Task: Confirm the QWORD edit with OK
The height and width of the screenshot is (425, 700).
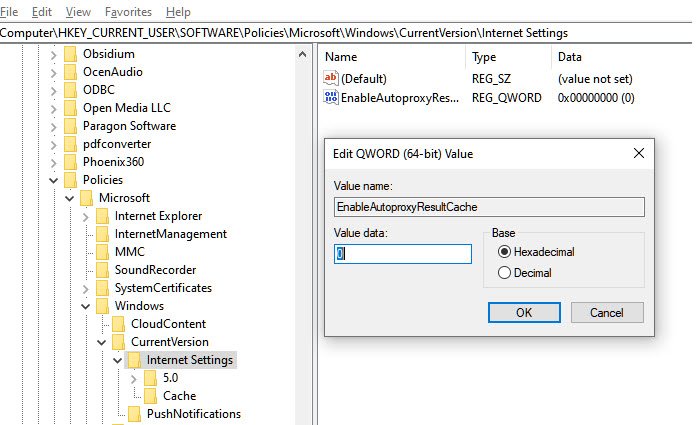Action: 524,312
